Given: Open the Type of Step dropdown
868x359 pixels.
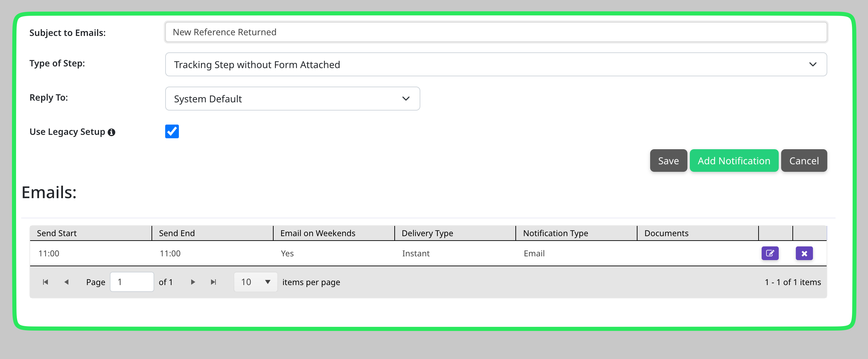Looking at the screenshot, I should [x=496, y=64].
